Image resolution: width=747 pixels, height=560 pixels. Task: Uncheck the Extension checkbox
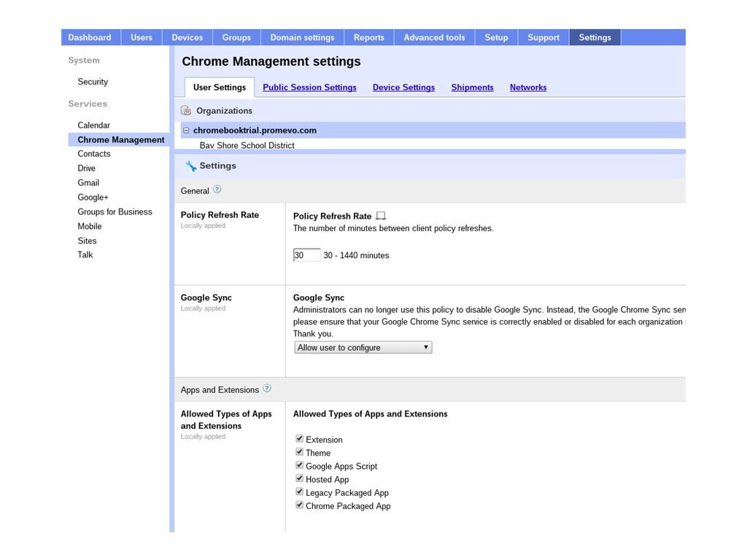[x=299, y=439]
